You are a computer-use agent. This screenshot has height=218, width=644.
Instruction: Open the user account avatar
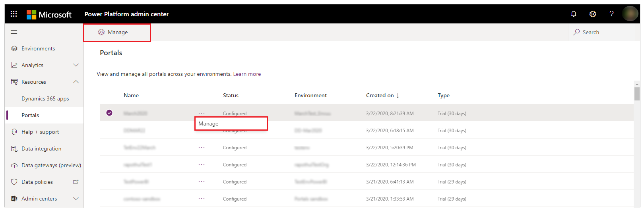coord(630,14)
